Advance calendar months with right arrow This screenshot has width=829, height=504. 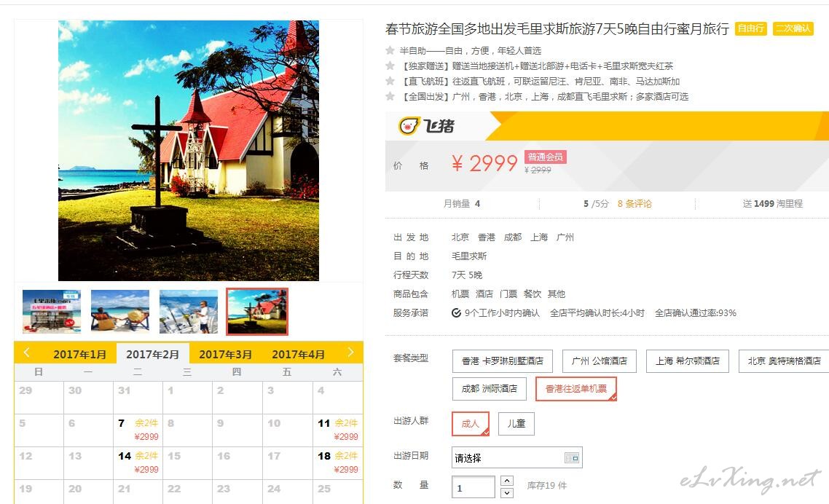350,353
